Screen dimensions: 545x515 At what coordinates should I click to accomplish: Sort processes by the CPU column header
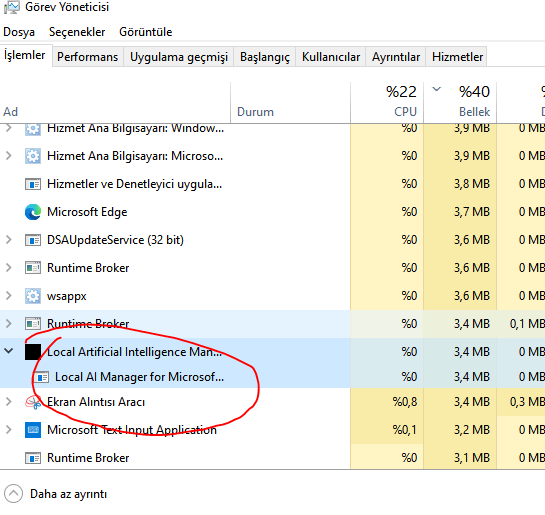[387, 102]
